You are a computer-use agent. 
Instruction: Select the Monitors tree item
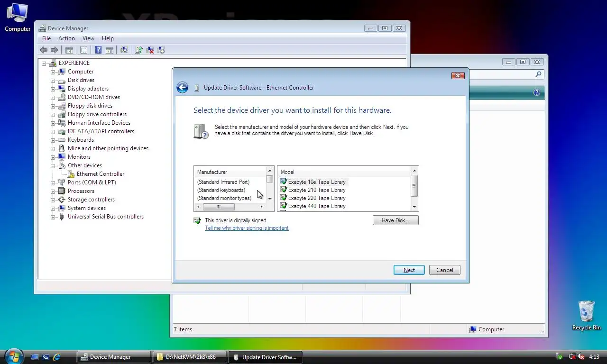(x=79, y=157)
